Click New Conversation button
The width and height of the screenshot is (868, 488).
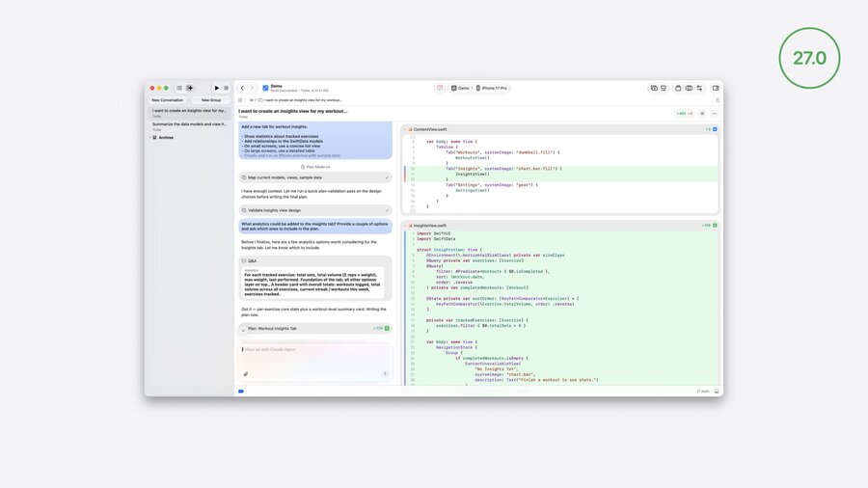167,100
